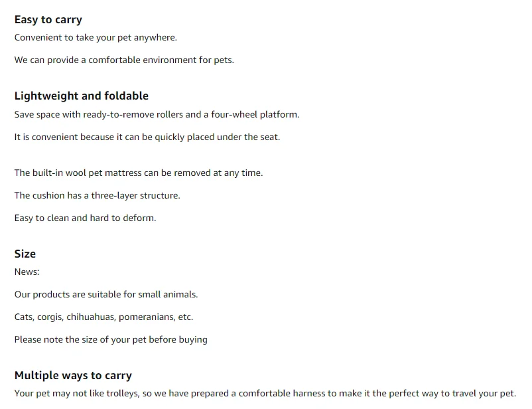The width and height of the screenshot is (532, 409).
Task: Click the "Easy to carry" heading
Action: [48, 20]
